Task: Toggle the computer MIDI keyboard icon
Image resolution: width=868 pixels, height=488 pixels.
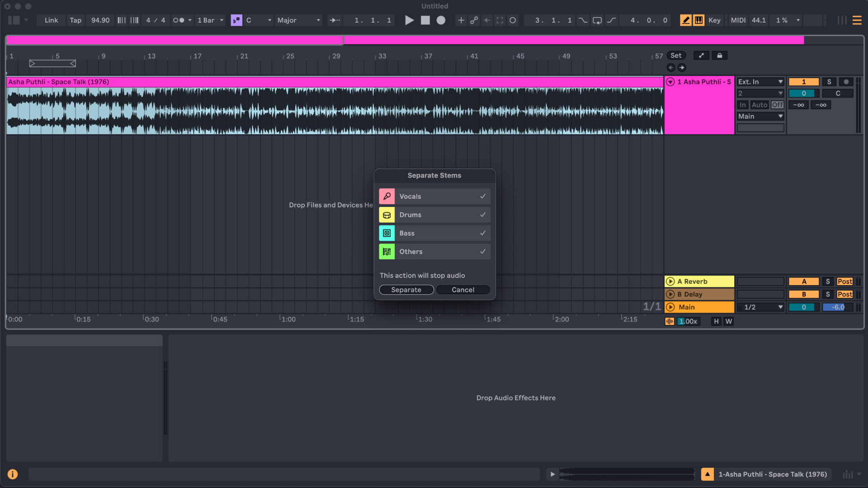Action: coord(698,20)
